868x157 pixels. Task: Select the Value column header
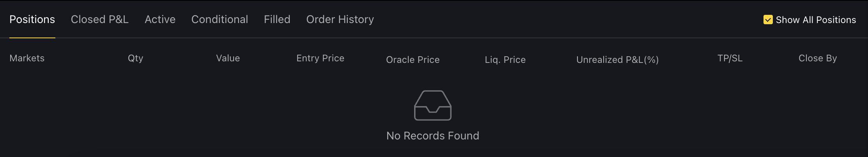pos(228,58)
